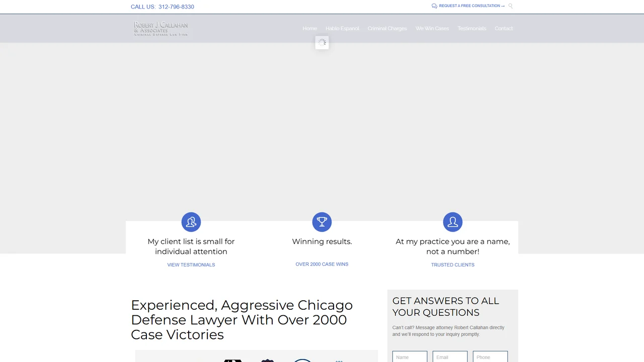The image size is (644, 362).
Task: Call the 312-796-8330 phone number link
Action: pyautogui.click(x=176, y=7)
